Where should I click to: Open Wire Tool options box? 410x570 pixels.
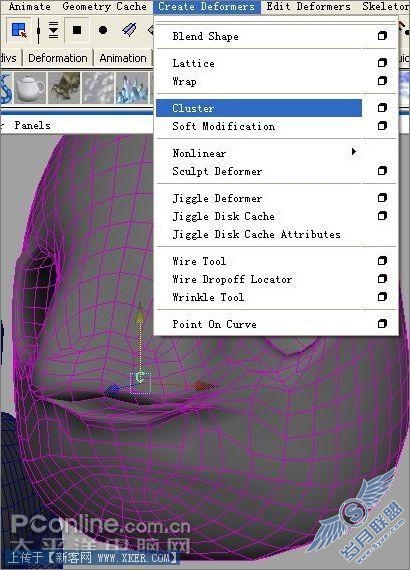(x=382, y=261)
